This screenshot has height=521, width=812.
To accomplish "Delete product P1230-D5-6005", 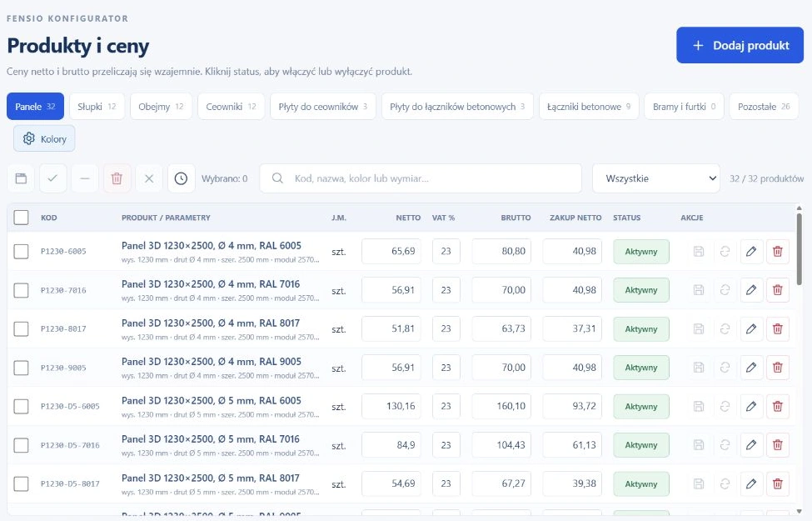I will [x=778, y=407].
